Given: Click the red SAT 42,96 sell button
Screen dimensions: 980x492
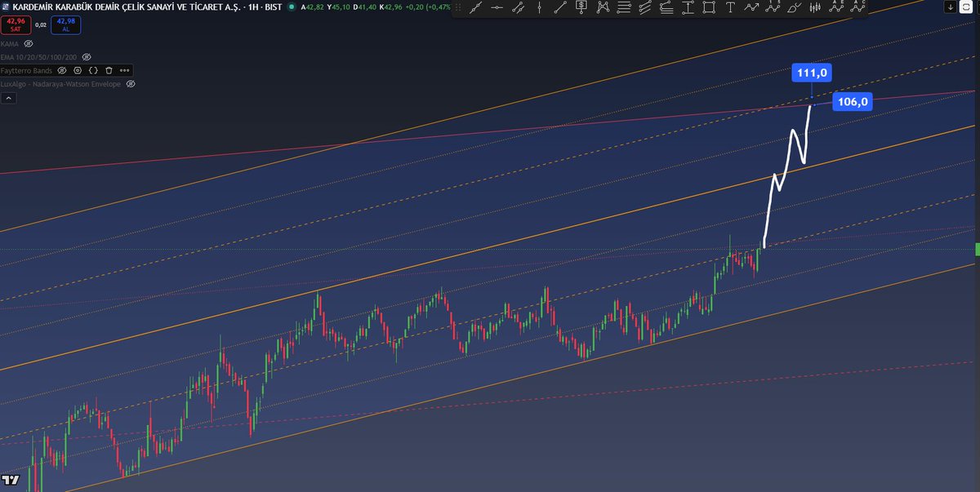Looking at the screenshot, I should (x=16, y=24).
